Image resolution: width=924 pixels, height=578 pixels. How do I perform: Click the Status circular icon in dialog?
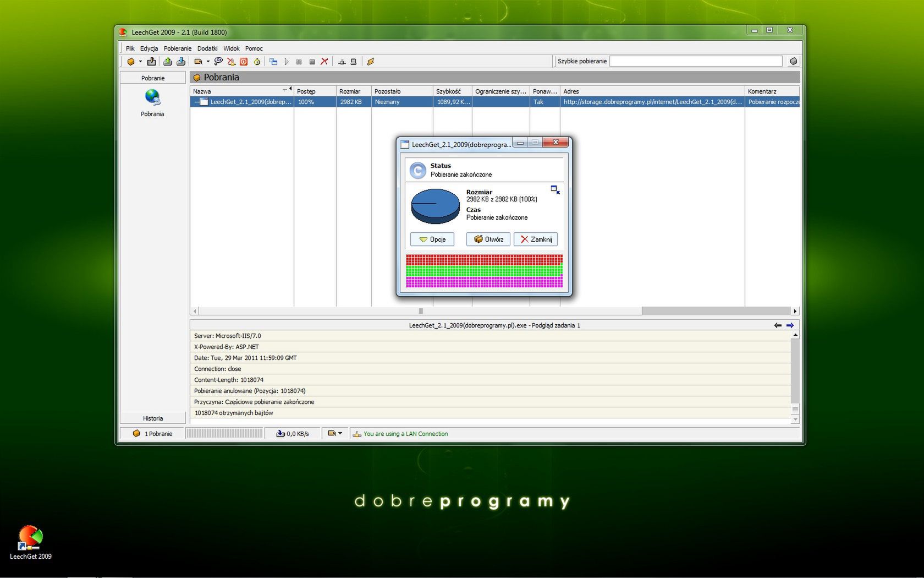click(x=418, y=170)
